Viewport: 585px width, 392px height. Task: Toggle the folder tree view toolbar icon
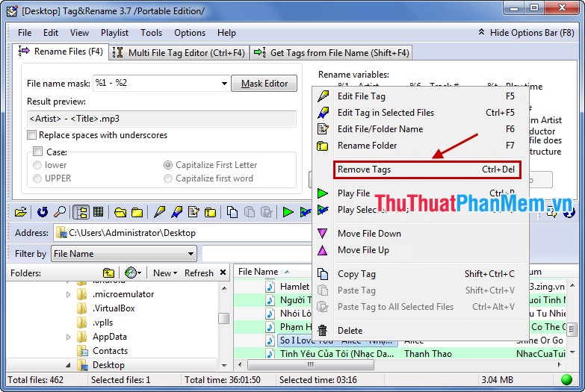(x=81, y=212)
